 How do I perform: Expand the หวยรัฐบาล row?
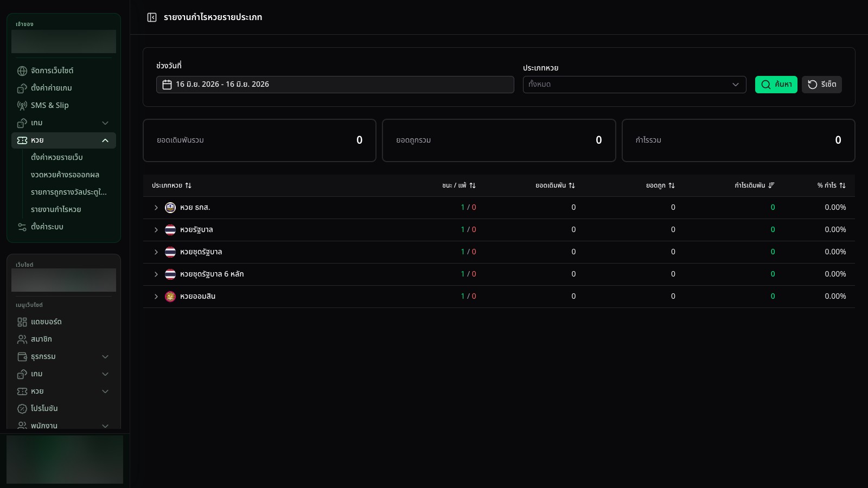pyautogui.click(x=156, y=230)
